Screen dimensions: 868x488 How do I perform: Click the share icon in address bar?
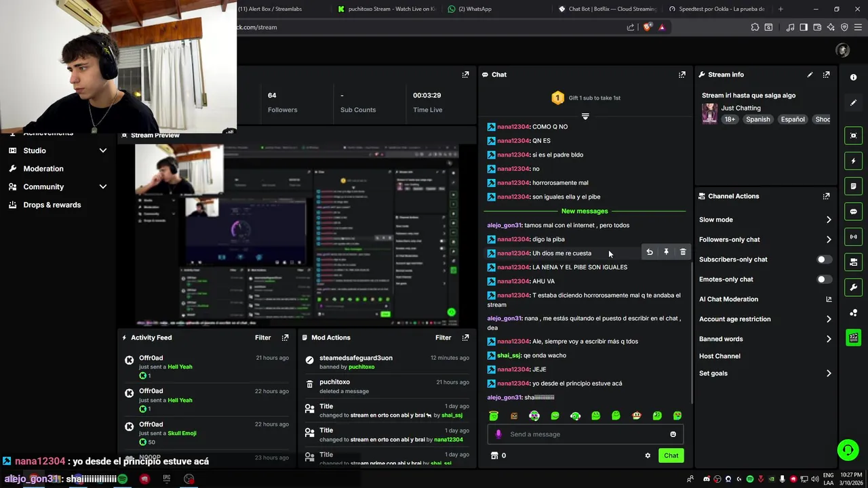(631, 27)
